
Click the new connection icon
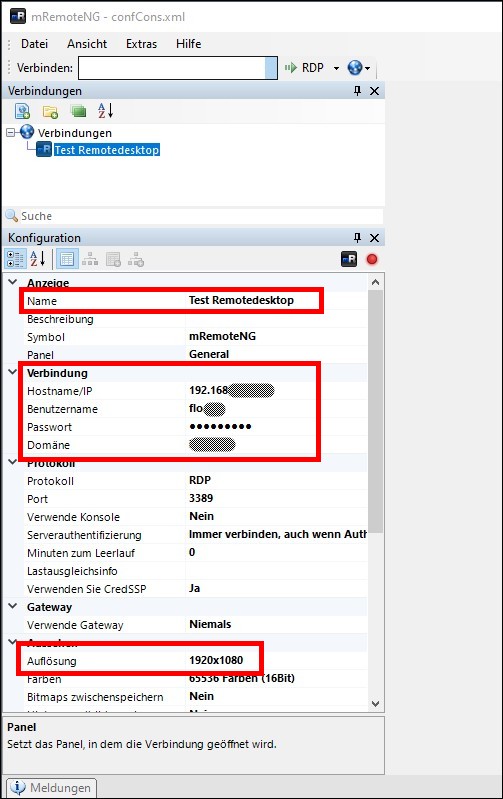pos(22,111)
